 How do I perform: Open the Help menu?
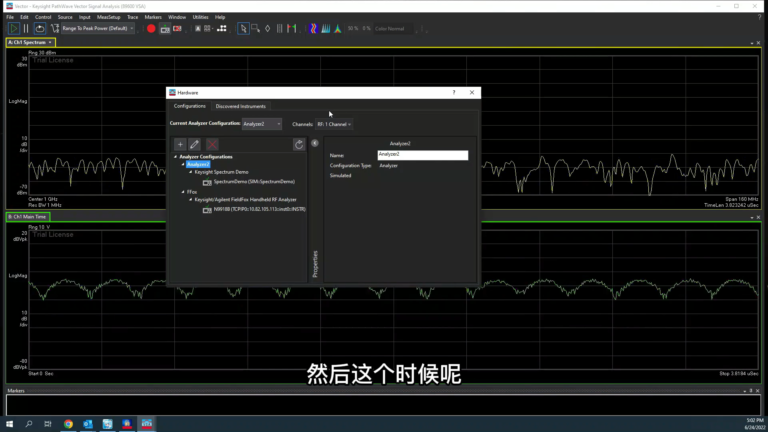220,17
